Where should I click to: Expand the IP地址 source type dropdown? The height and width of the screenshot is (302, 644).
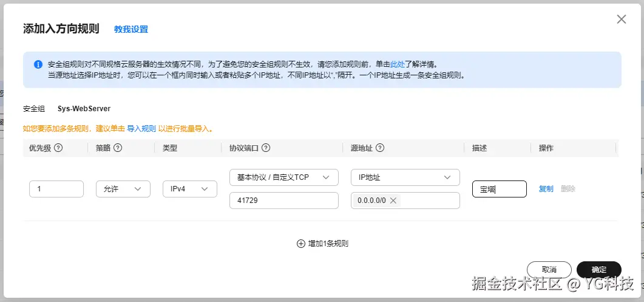click(405, 177)
